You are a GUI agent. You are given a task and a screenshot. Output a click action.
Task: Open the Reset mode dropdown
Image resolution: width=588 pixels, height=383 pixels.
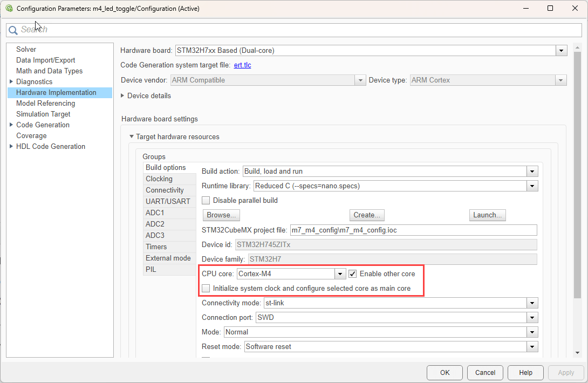(x=532, y=346)
